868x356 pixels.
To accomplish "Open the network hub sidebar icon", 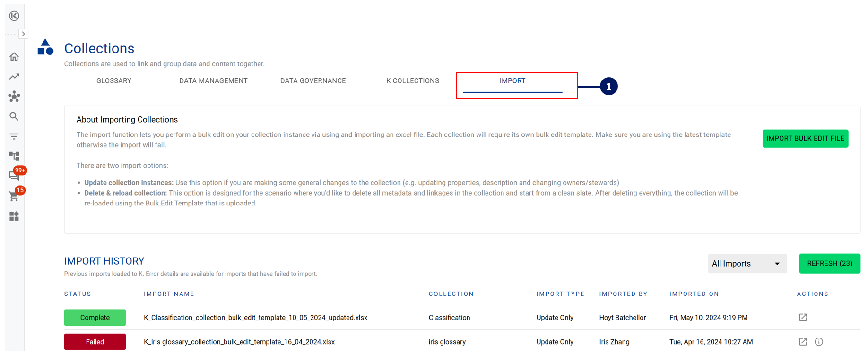I will [14, 97].
